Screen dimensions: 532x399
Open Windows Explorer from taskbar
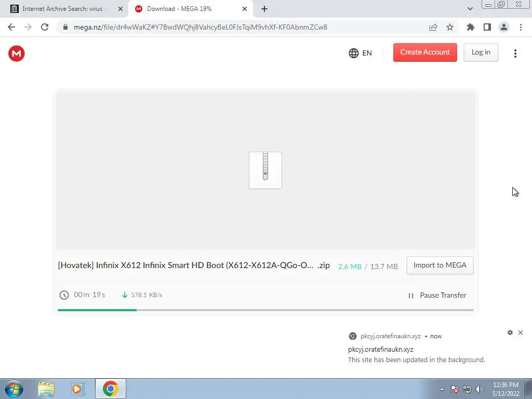click(46, 389)
